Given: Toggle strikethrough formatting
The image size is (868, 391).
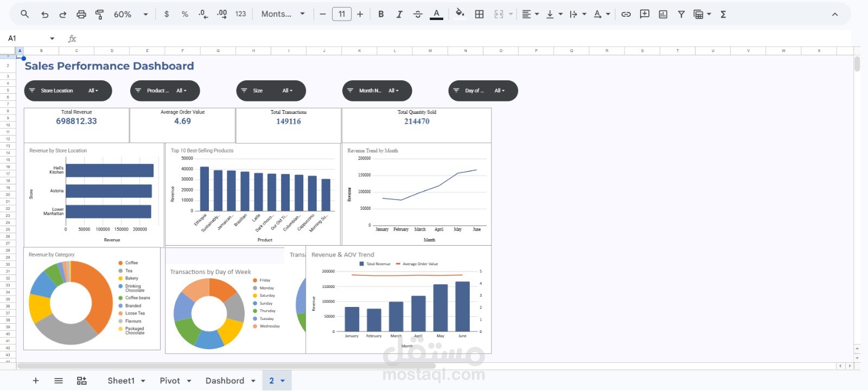Looking at the screenshot, I should [x=418, y=14].
